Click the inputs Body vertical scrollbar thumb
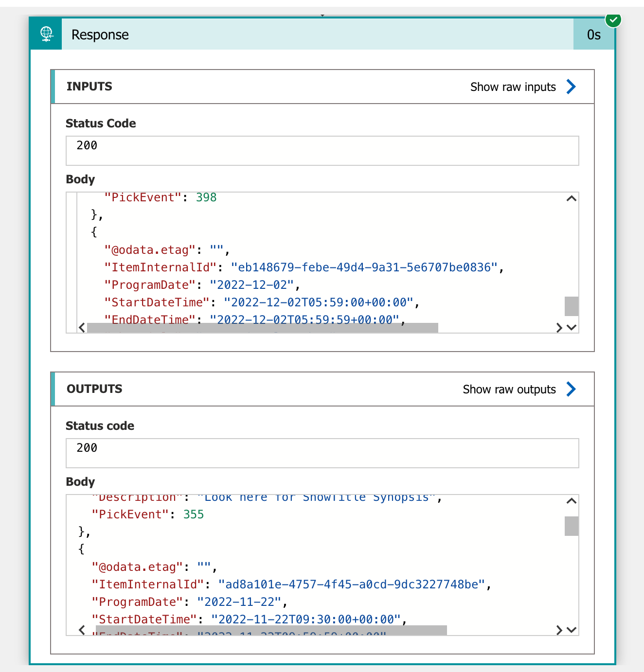Image resolution: width=644 pixels, height=672 pixels. click(x=572, y=306)
